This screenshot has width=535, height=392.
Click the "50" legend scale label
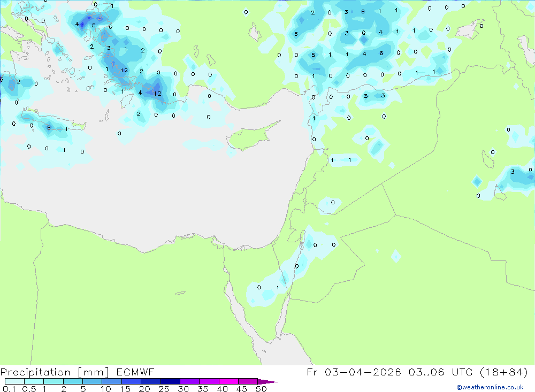click(261, 389)
